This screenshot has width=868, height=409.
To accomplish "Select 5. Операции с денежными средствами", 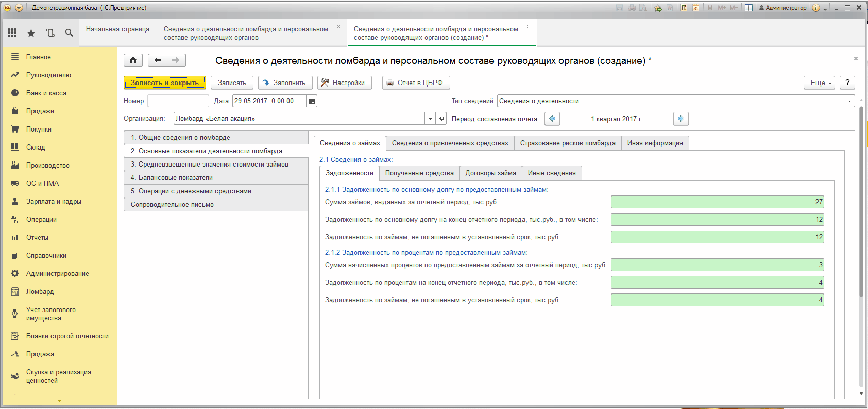I will (x=216, y=191).
